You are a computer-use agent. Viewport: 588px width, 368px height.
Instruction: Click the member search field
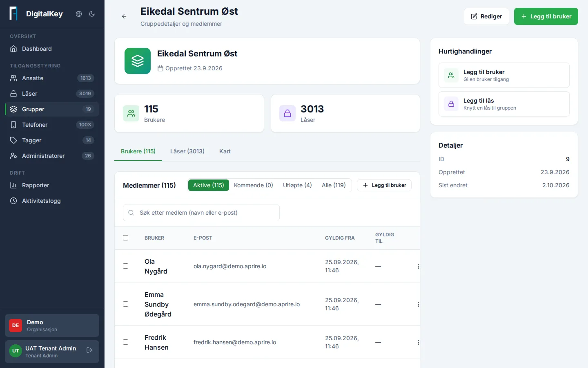coord(201,213)
